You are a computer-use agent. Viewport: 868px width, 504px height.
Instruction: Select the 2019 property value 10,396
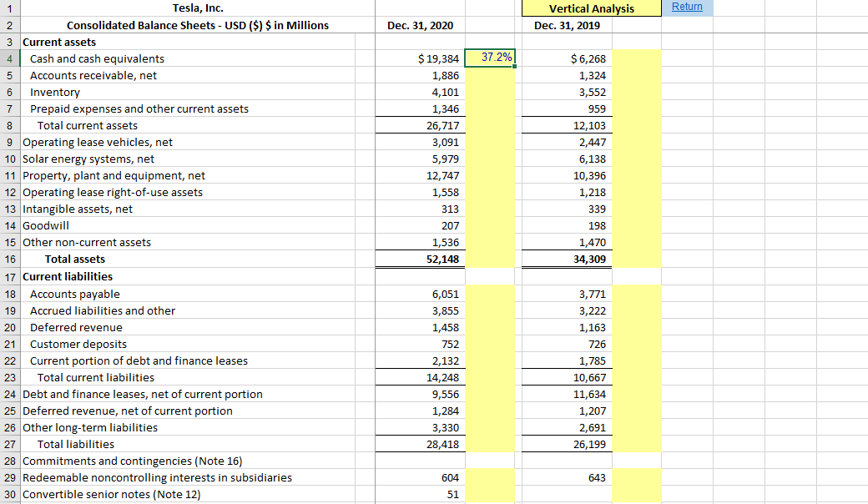[567, 175]
